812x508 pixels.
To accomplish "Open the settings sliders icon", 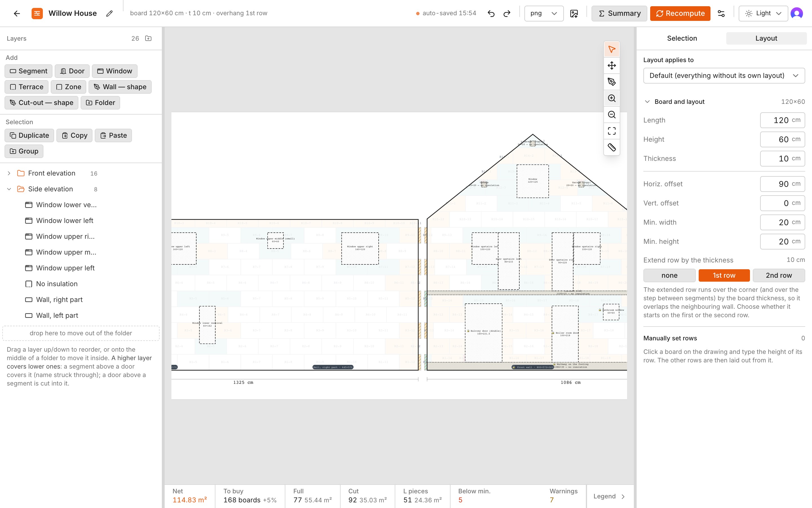I will click(721, 14).
